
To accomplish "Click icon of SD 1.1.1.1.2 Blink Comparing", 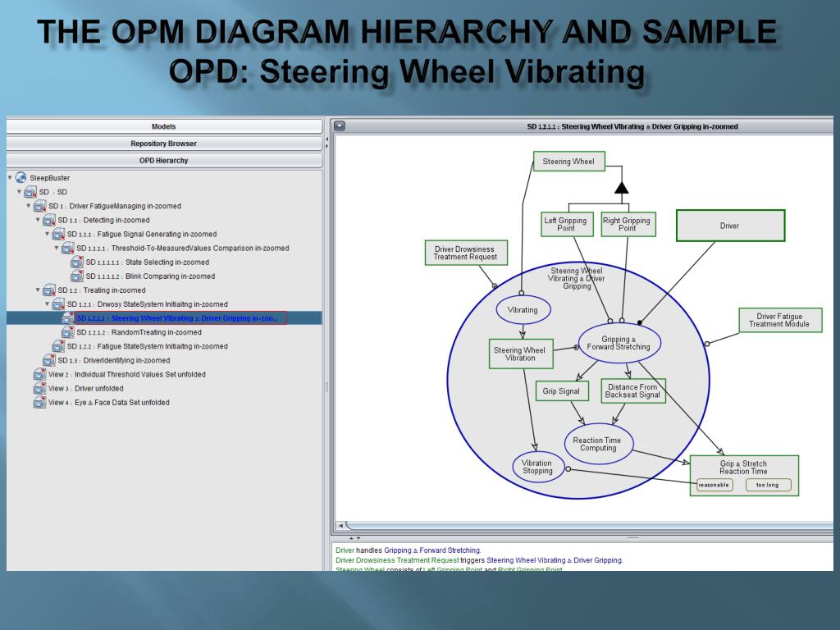I will pyautogui.click(x=77, y=276).
